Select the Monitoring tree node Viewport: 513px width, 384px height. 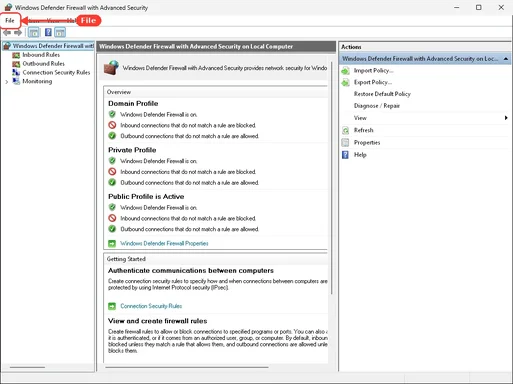point(37,81)
